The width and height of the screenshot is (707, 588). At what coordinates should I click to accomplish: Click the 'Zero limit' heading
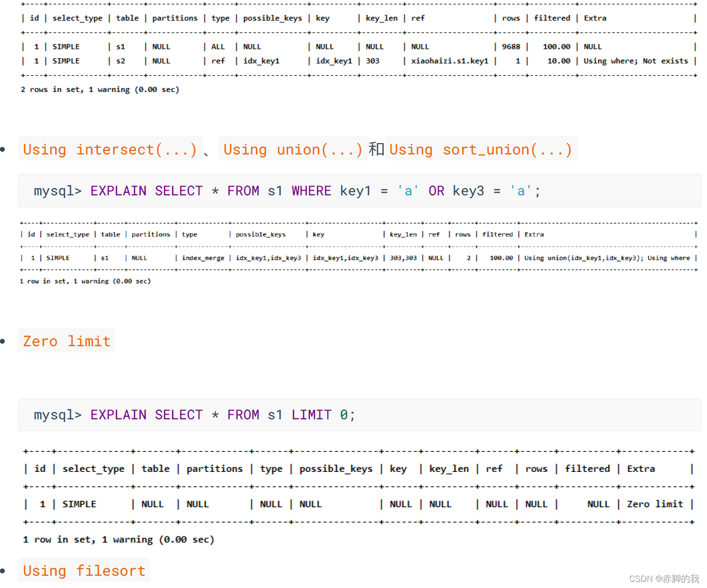point(66,341)
